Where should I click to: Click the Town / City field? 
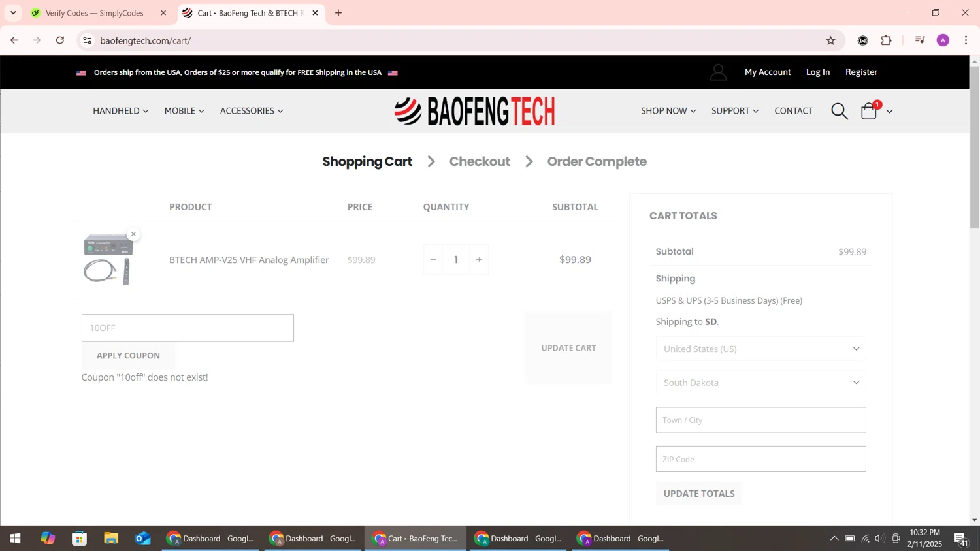tap(761, 420)
